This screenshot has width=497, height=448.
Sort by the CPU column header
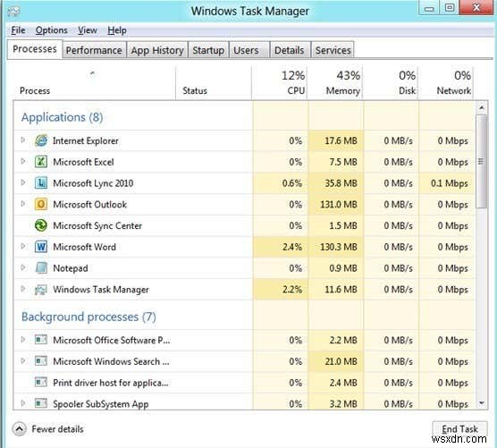[x=280, y=83]
